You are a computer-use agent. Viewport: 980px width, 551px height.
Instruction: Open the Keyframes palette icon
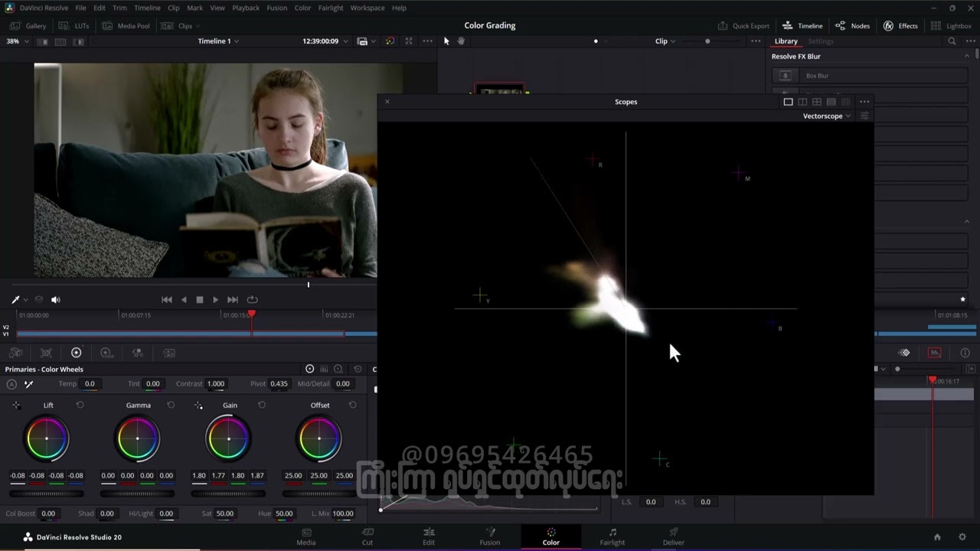click(904, 353)
